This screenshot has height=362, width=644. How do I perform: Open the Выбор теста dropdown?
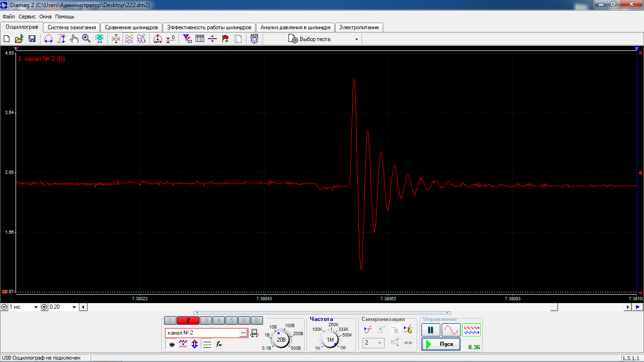(324, 39)
